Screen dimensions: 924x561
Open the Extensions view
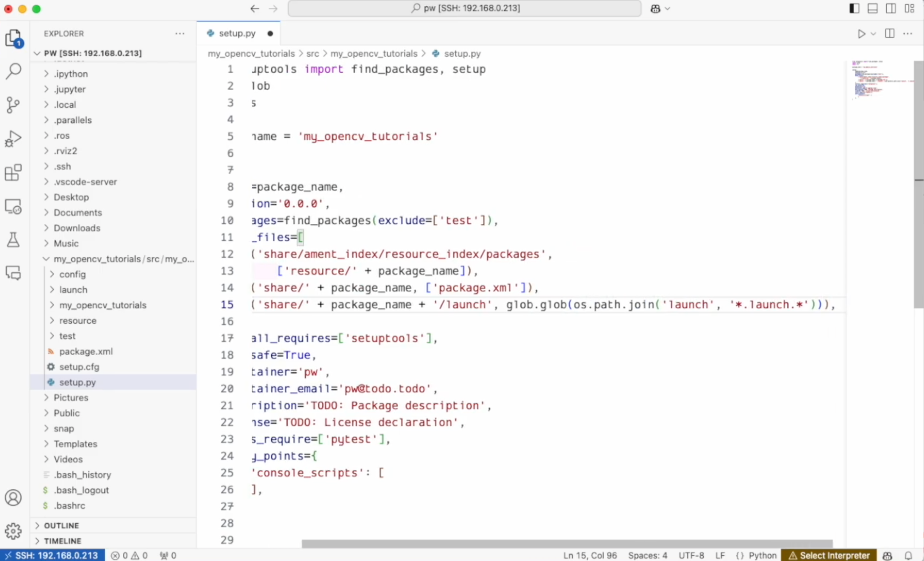tap(13, 172)
